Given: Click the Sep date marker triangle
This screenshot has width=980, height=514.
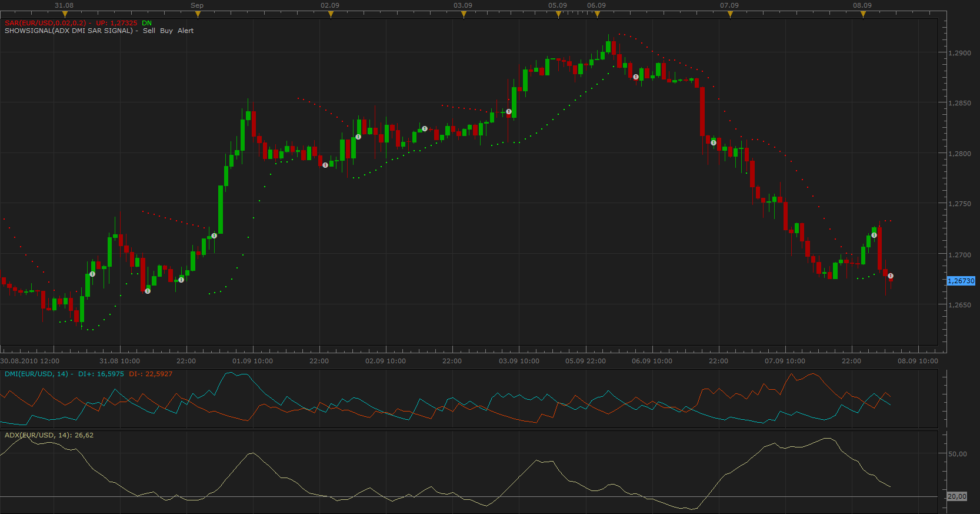Looking at the screenshot, I should coord(198,15).
